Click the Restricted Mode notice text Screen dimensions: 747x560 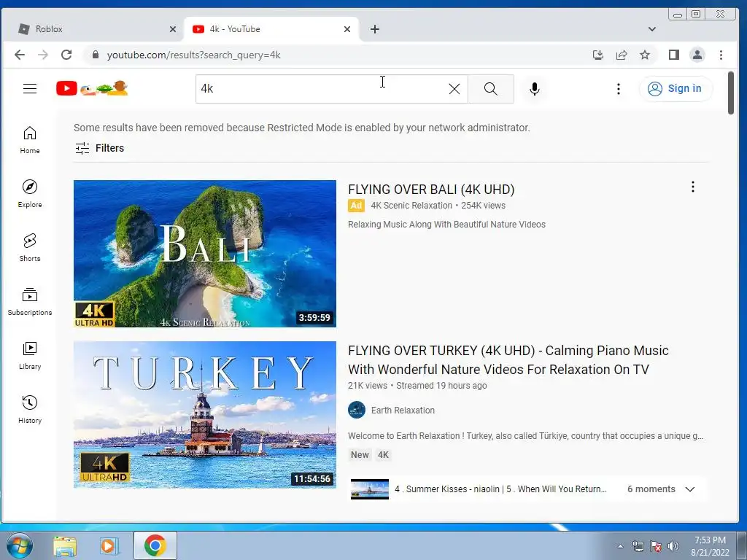tap(301, 128)
